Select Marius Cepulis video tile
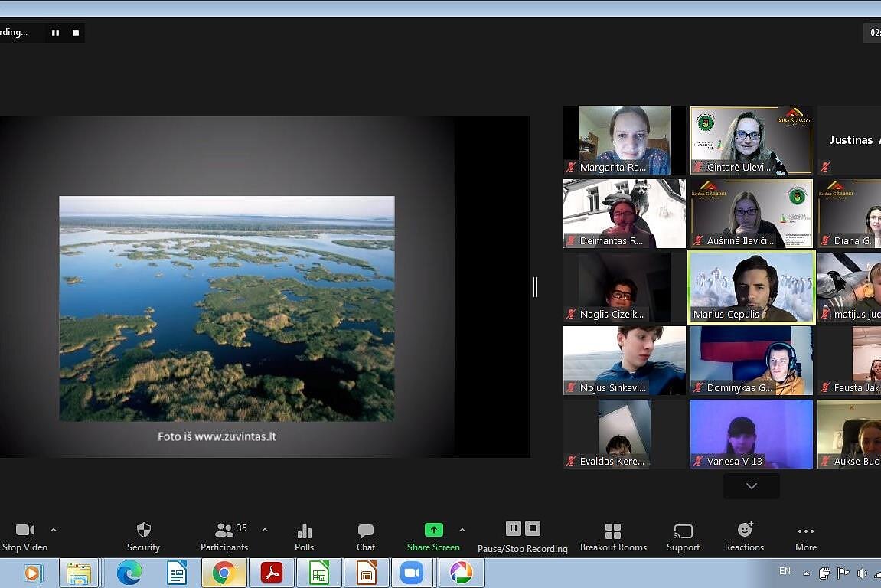The width and height of the screenshot is (881, 588). [x=751, y=287]
